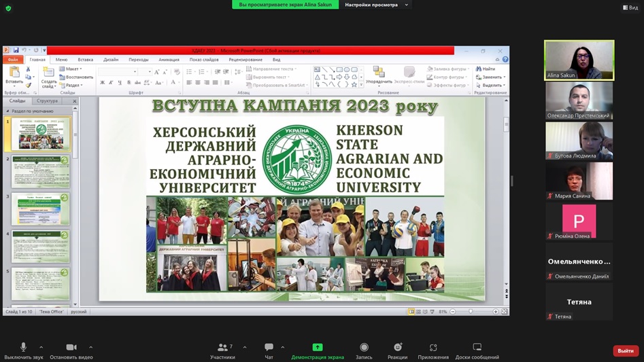The width and height of the screenshot is (644, 362).
Task: Select the star shape in shapes gallery
Action: (354, 84)
